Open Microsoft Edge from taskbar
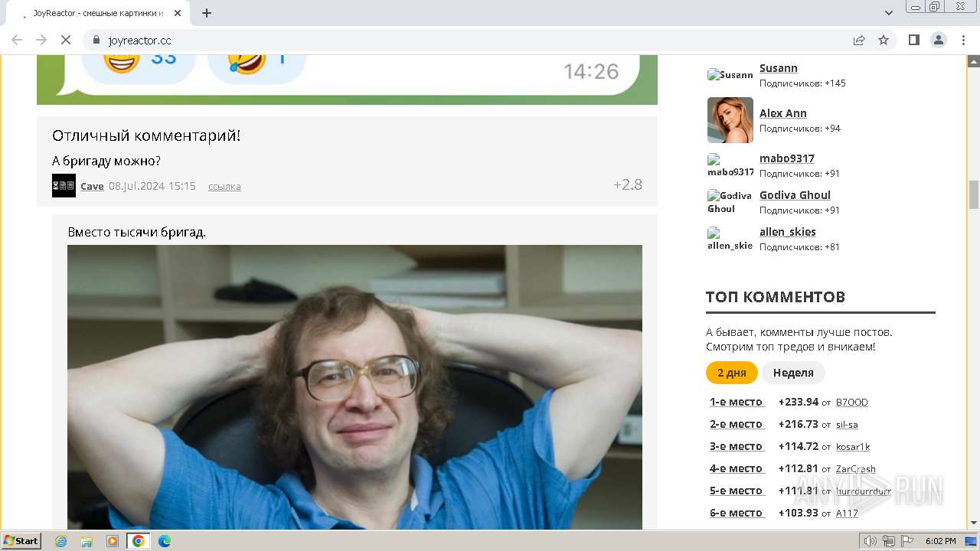 coord(165,541)
